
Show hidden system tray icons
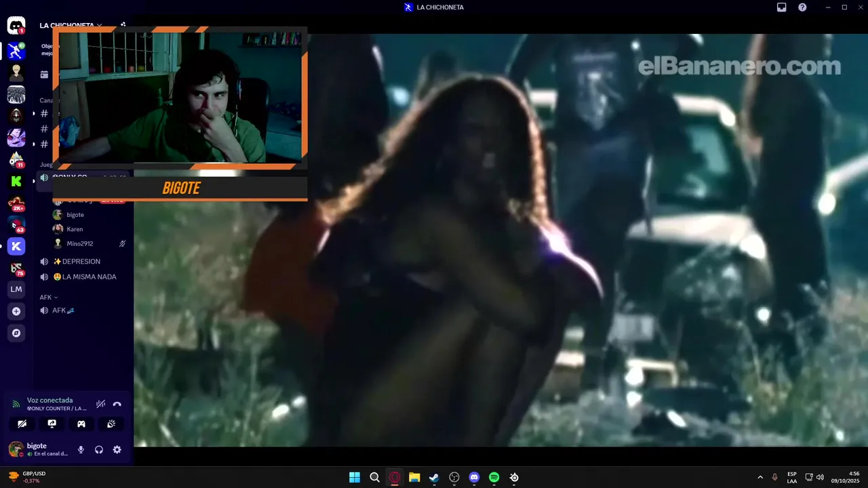(x=759, y=477)
